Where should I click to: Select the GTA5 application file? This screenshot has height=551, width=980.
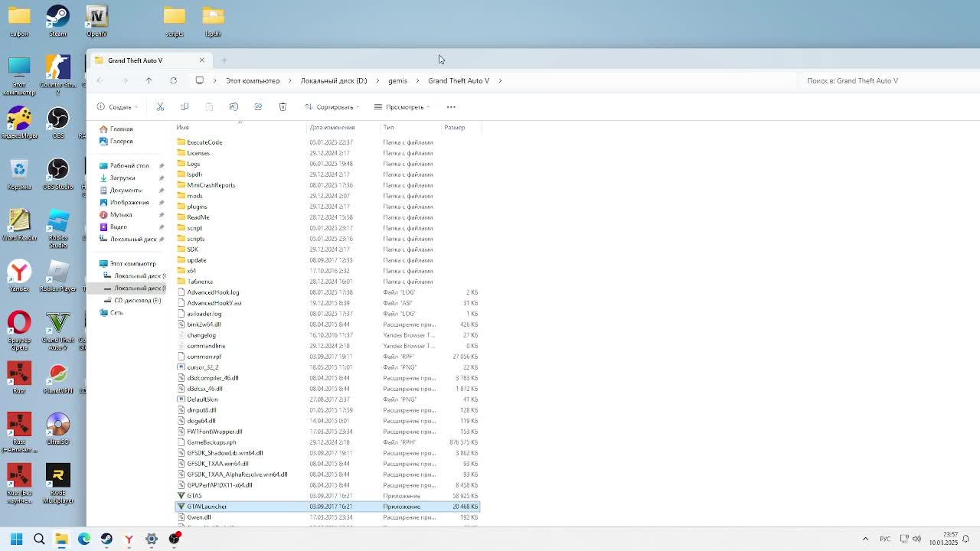(194, 496)
